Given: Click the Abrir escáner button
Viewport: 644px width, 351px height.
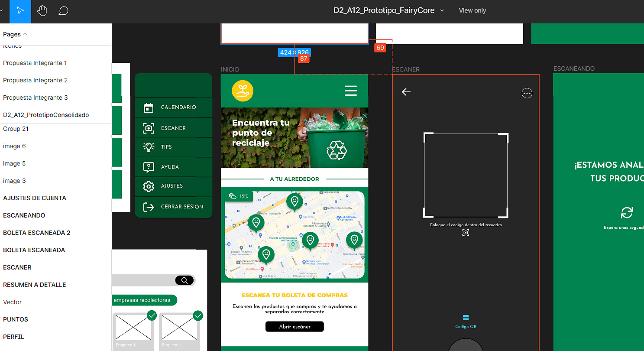Looking at the screenshot, I should (294, 326).
